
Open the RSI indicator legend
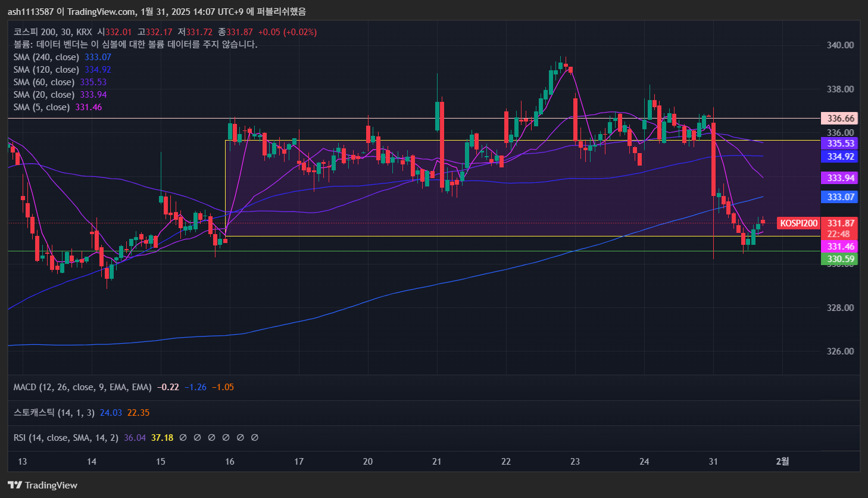pos(65,438)
